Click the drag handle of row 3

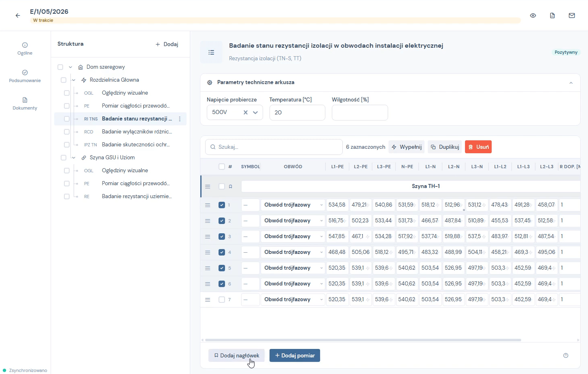click(208, 237)
